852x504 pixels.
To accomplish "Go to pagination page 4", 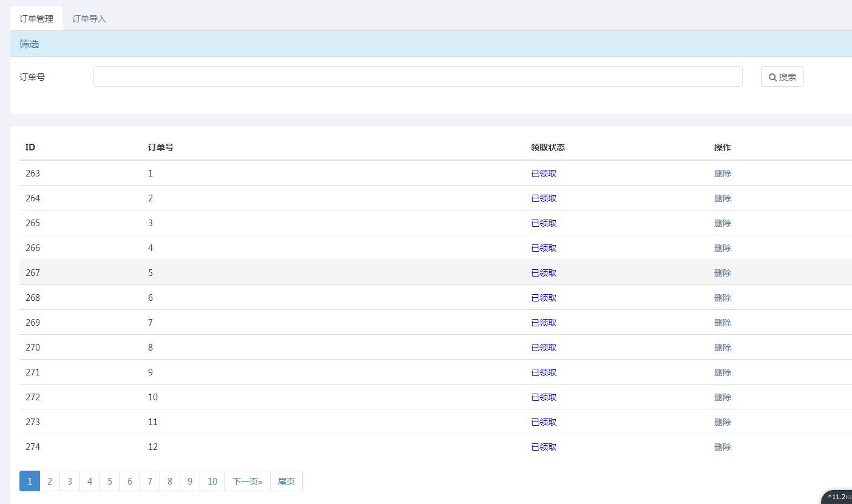I will coord(90,481).
